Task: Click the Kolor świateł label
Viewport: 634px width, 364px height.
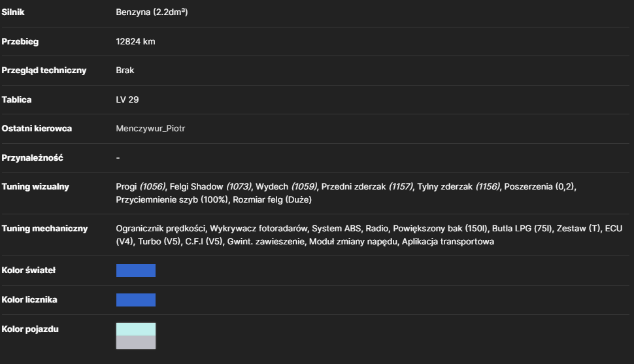Action: pos(29,270)
